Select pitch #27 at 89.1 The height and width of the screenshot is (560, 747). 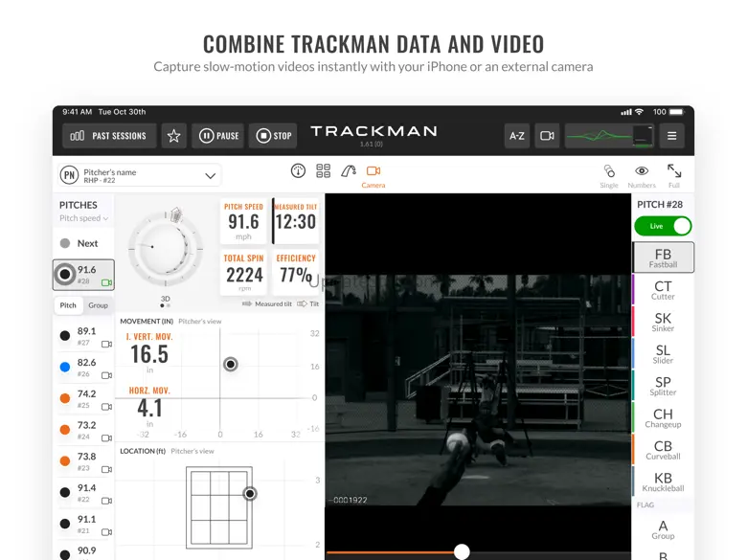83,336
